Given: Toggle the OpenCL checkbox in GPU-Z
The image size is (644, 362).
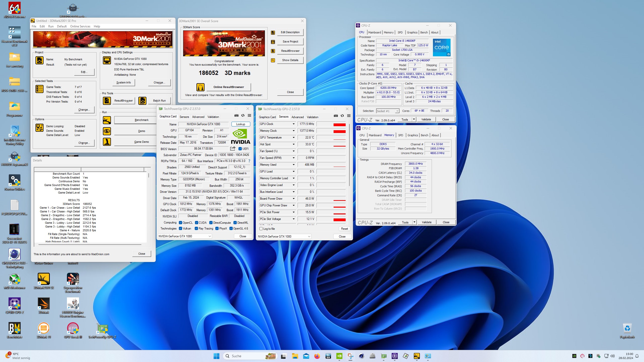Looking at the screenshot, I should (x=180, y=223).
